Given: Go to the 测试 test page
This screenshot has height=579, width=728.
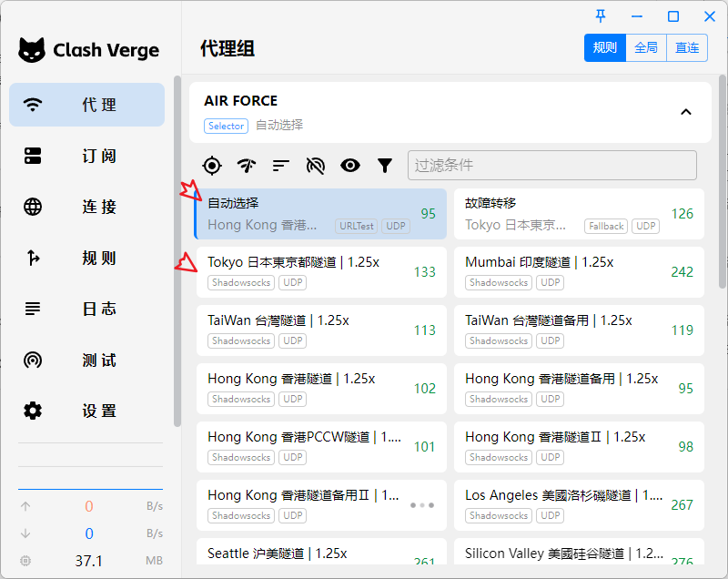Looking at the screenshot, I should point(87,360).
